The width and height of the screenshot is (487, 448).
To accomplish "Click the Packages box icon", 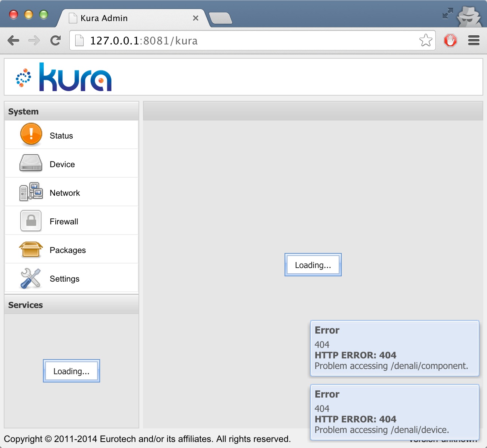I will (31, 249).
